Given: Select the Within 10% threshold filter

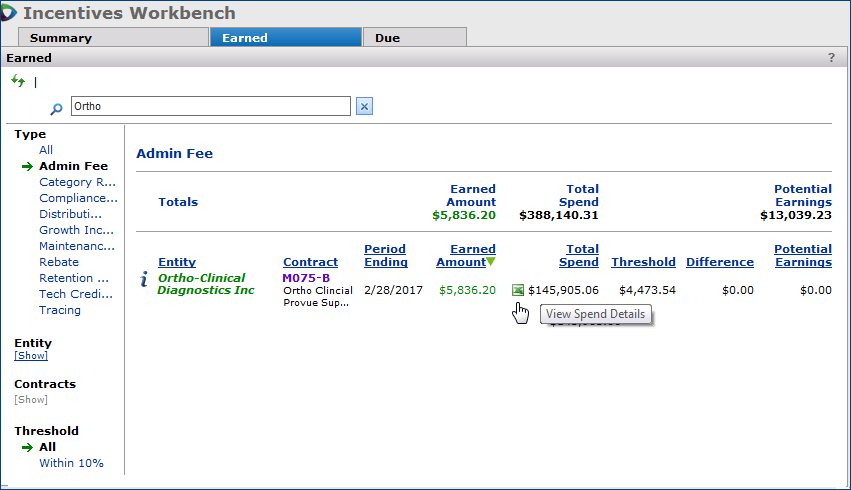Looking at the screenshot, I should pyautogui.click(x=71, y=463).
